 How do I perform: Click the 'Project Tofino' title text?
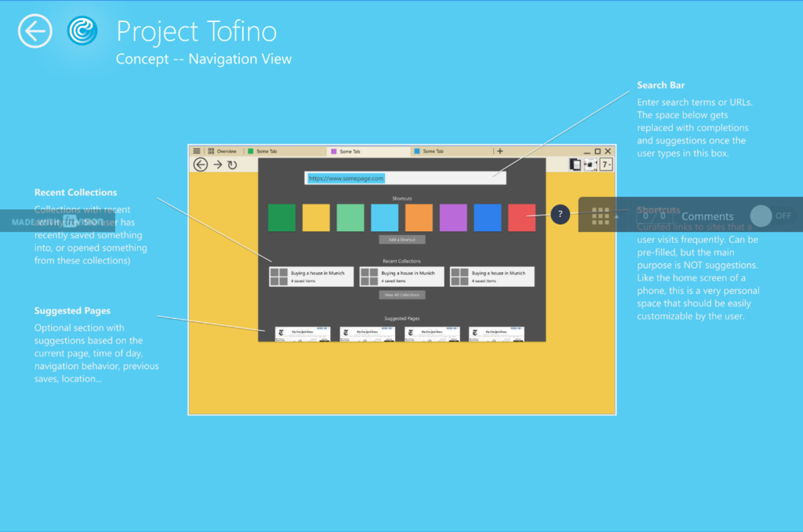pos(197,31)
